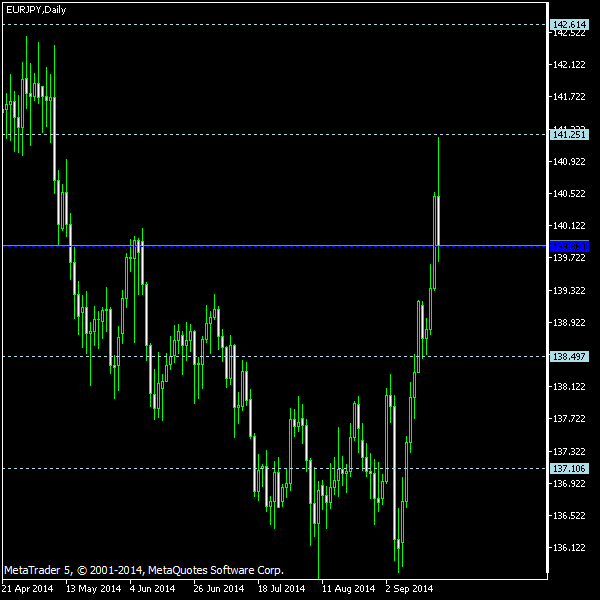Image resolution: width=600 pixels, height=600 pixels.
Task: Click the 4 Jun 2014 date label
Action: tap(152, 589)
